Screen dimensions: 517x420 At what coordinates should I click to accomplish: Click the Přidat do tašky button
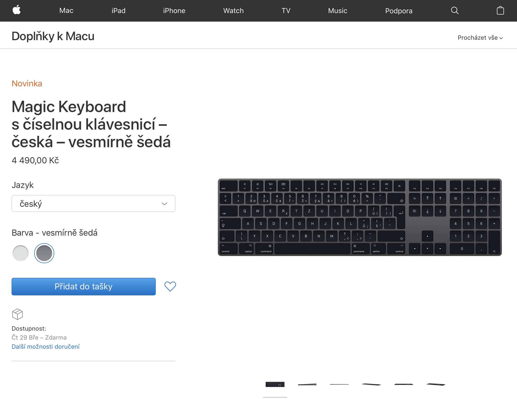(83, 286)
